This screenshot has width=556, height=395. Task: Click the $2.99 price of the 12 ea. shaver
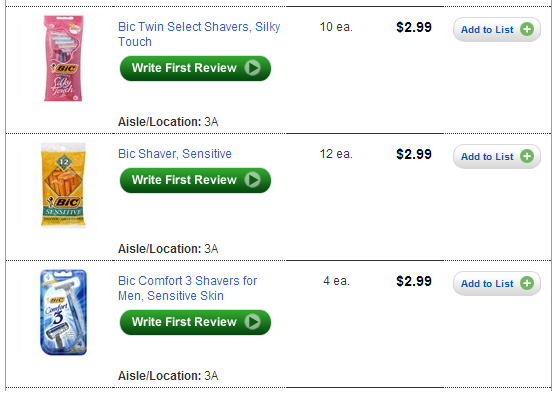coord(414,154)
